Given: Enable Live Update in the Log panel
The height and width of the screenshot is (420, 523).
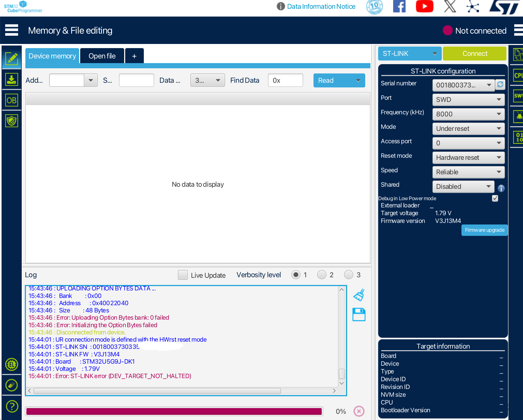Looking at the screenshot, I should [x=183, y=275].
